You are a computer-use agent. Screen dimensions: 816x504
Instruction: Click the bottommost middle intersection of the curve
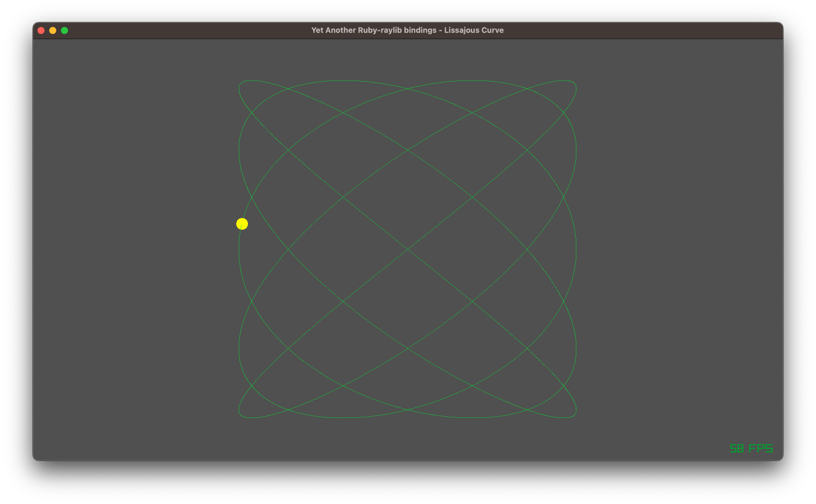coord(407,409)
